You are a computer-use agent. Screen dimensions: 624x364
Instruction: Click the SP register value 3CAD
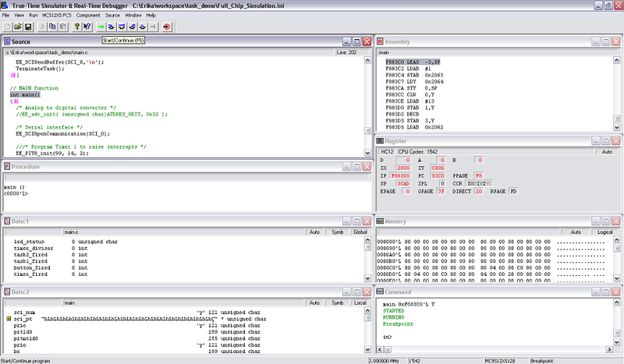coord(402,183)
